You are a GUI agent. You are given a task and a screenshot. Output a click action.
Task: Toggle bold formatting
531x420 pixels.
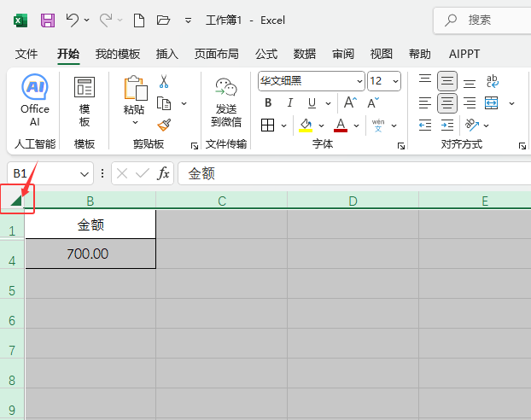coord(268,102)
